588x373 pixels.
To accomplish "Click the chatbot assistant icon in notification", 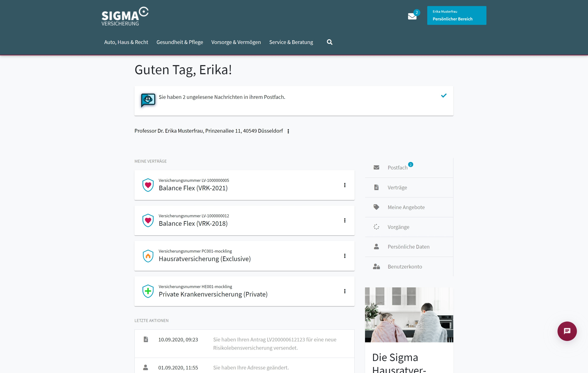I will [148, 100].
